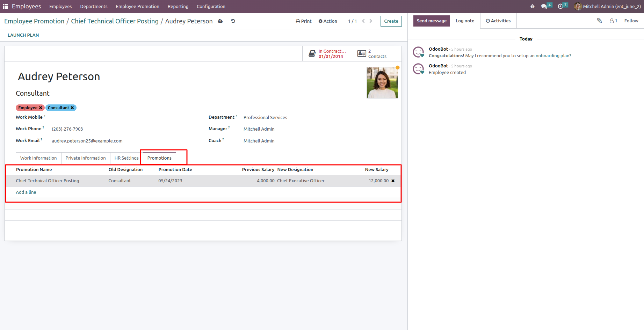Click the Chief Technical Officer Posting name cell

(x=48, y=181)
